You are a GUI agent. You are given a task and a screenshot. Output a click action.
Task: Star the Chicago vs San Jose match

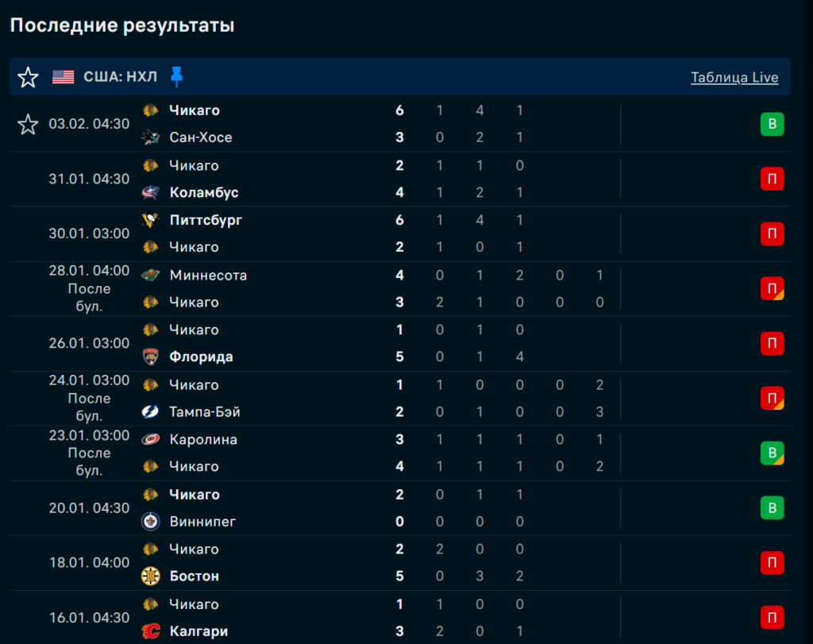click(28, 124)
